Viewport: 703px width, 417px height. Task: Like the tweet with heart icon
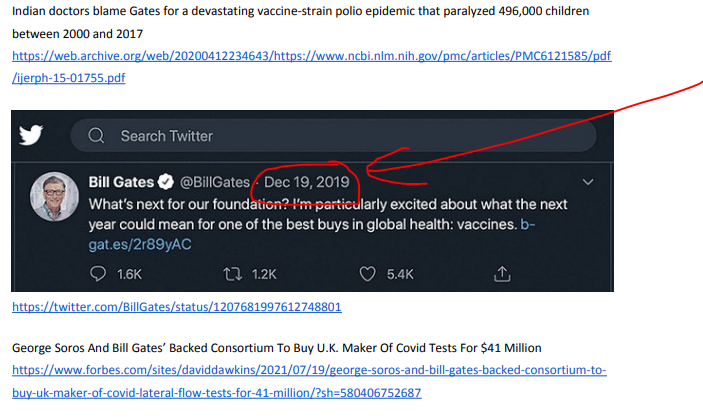(x=367, y=274)
